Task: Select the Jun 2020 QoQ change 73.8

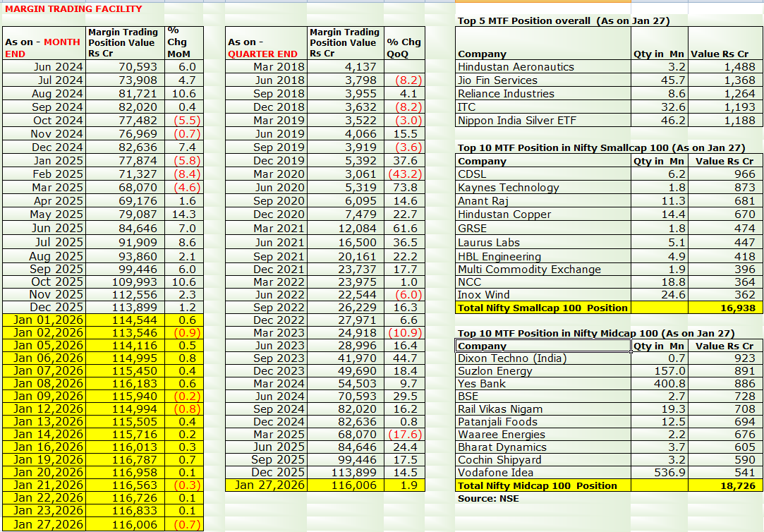Action: tap(404, 188)
